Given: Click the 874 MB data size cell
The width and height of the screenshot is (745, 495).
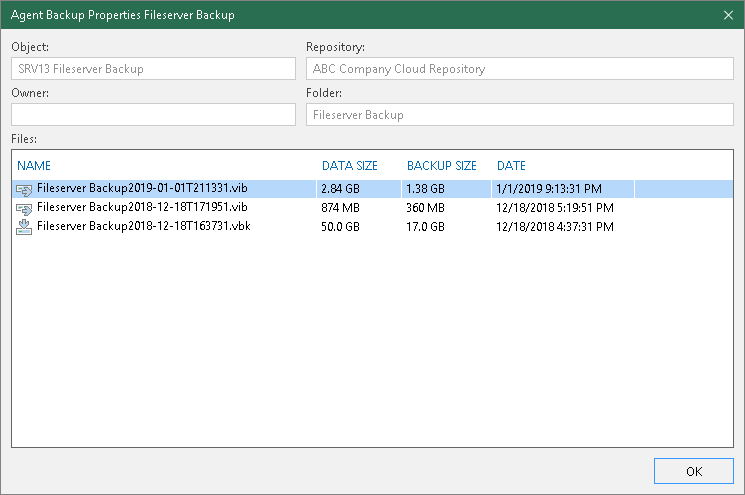Looking at the screenshot, I should click(x=340, y=208).
